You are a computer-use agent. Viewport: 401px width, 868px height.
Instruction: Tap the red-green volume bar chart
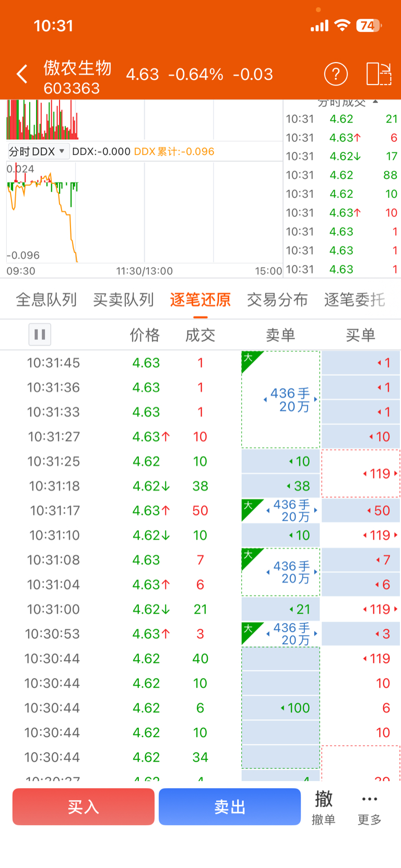click(43, 120)
